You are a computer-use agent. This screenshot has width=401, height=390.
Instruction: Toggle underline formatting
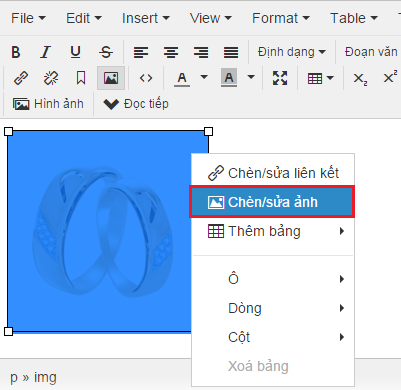pos(75,52)
